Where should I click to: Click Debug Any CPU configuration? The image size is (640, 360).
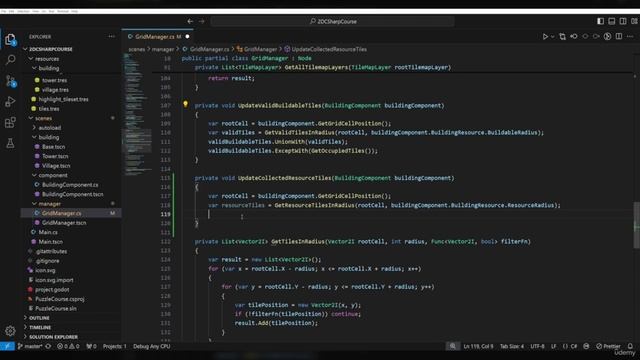[x=151, y=346]
